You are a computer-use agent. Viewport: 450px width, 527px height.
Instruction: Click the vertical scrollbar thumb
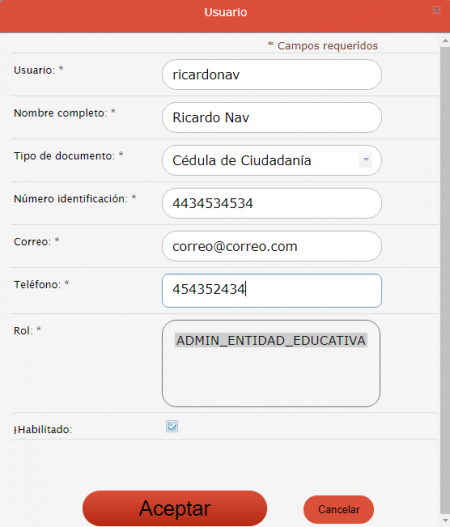pyautogui.click(x=445, y=279)
